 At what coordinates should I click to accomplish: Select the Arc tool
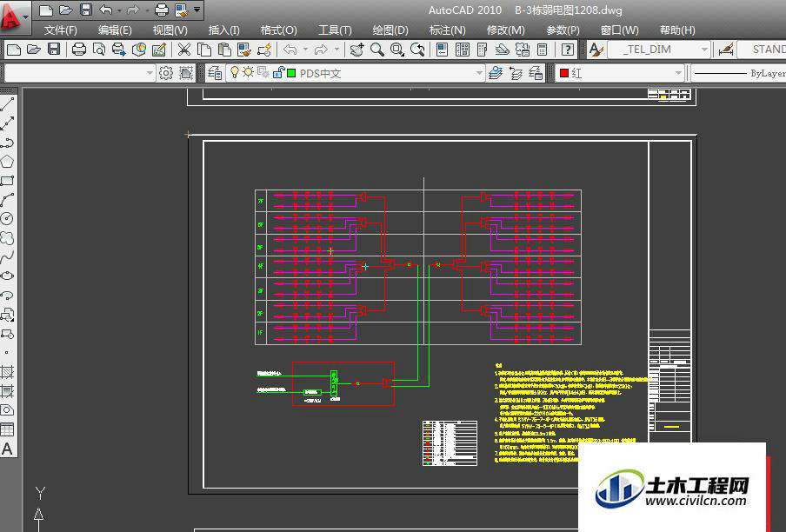pyautogui.click(x=7, y=200)
